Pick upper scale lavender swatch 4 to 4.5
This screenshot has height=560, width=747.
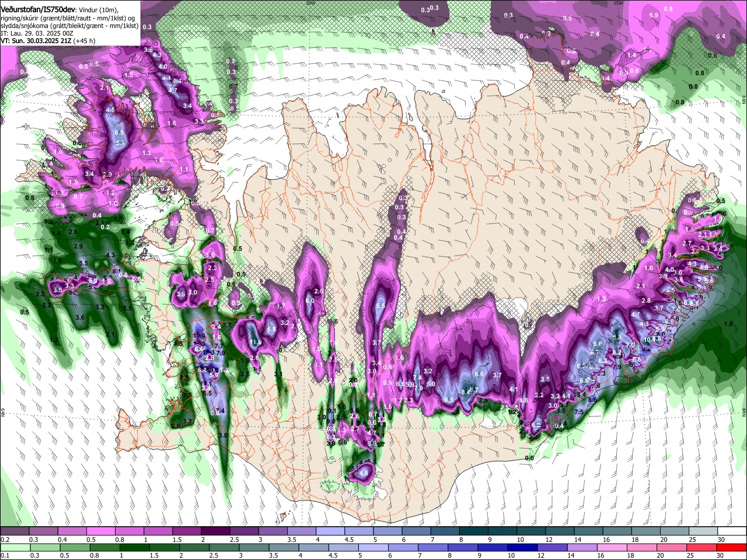330,531
